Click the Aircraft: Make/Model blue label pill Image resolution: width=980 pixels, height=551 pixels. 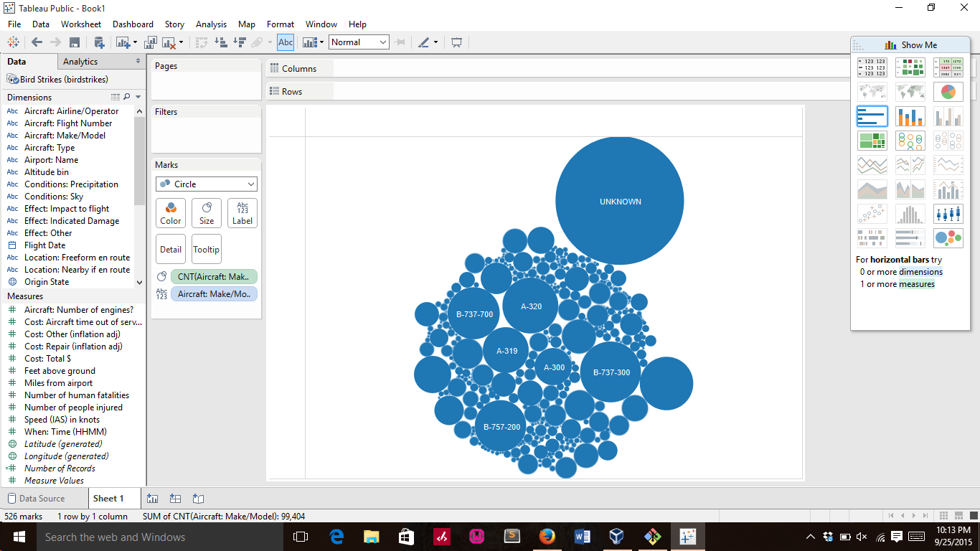tap(214, 294)
